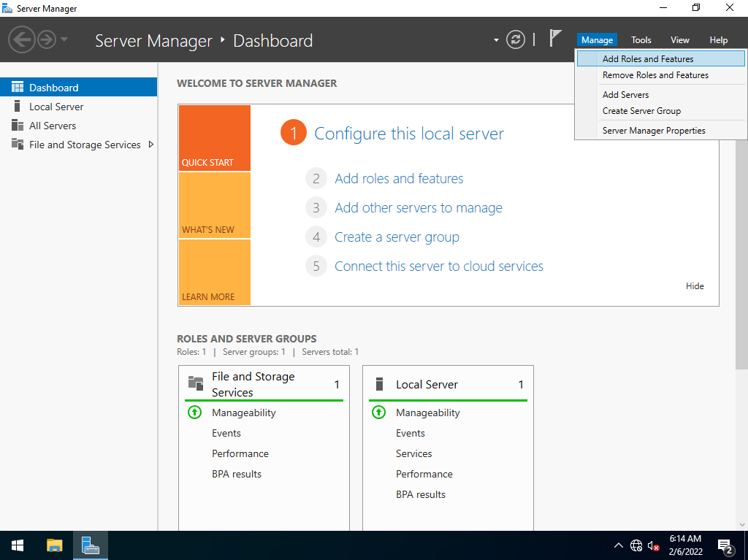Viewport: 748px width, 560px height.
Task: Open Services in Local Server tile
Action: 413,453
